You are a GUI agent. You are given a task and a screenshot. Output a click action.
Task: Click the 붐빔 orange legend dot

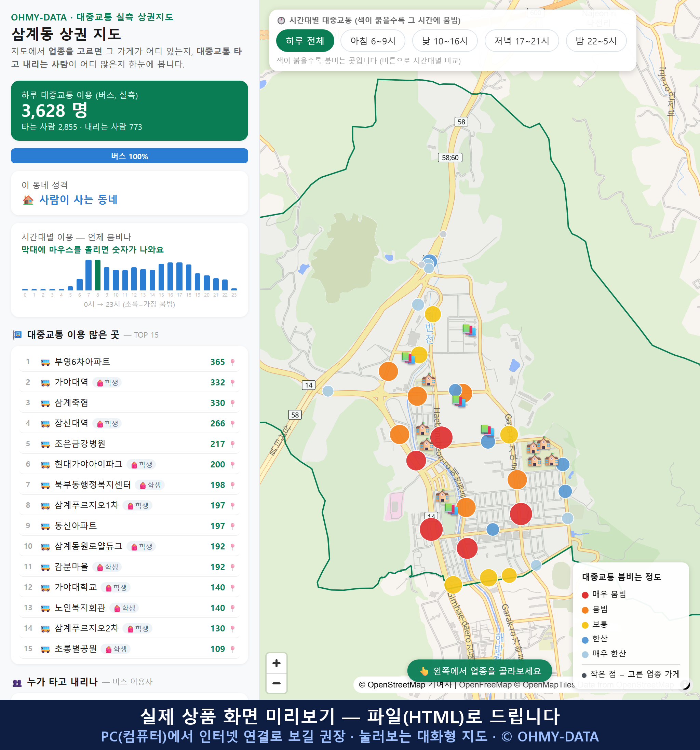click(585, 610)
